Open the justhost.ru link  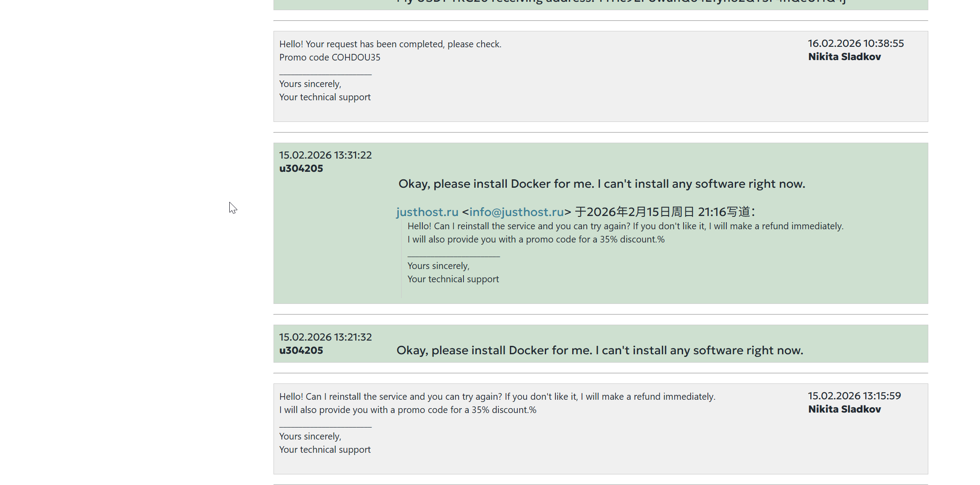[427, 212]
